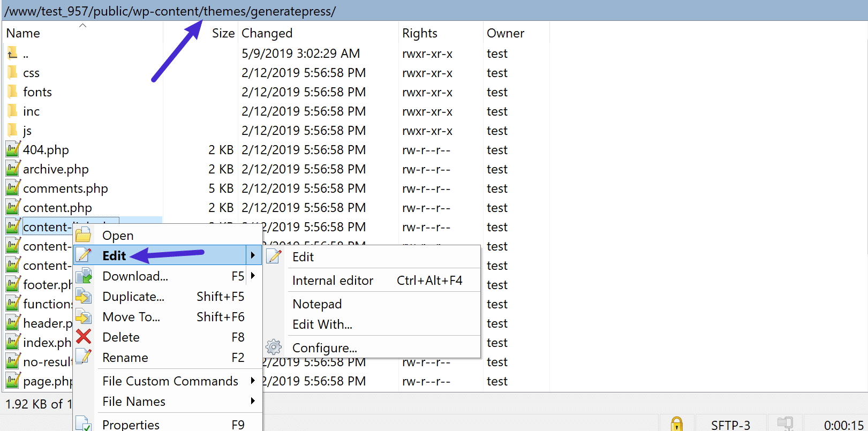The image size is (868, 431).
Task: Select Rename from the context menu
Action: point(125,358)
